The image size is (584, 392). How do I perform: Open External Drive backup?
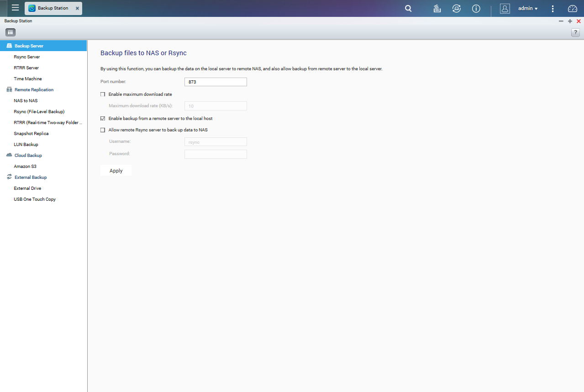(27, 188)
